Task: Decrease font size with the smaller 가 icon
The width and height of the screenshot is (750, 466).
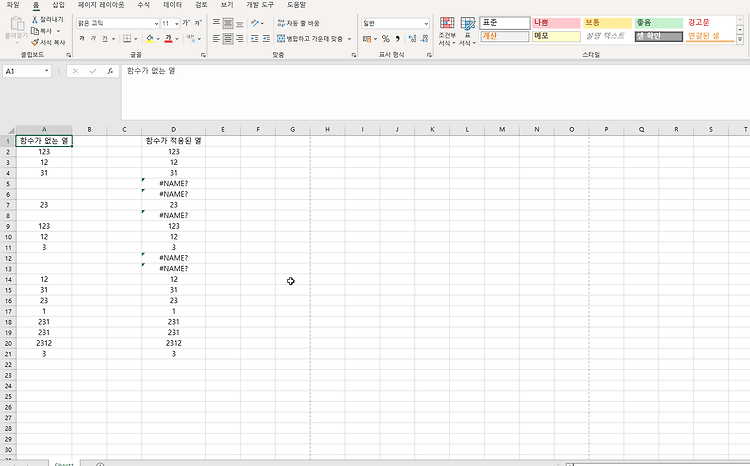Action: click(x=198, y=23)
